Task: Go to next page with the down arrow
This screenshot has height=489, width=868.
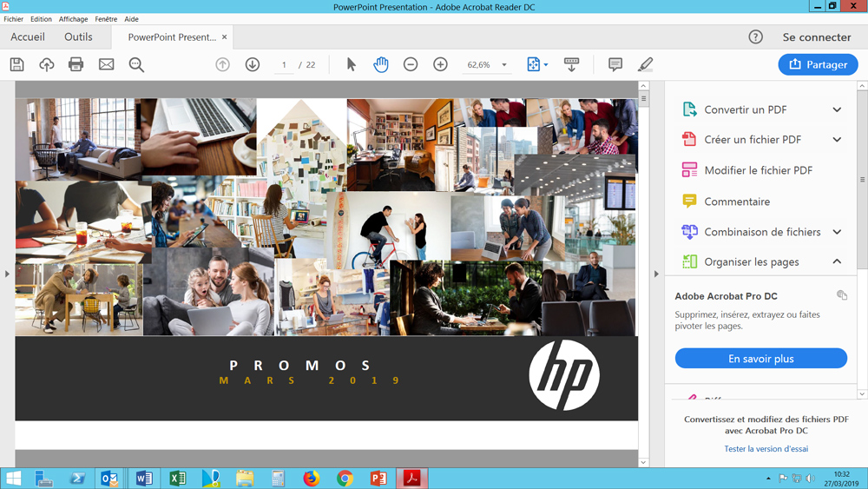Action: coord(253,64)
